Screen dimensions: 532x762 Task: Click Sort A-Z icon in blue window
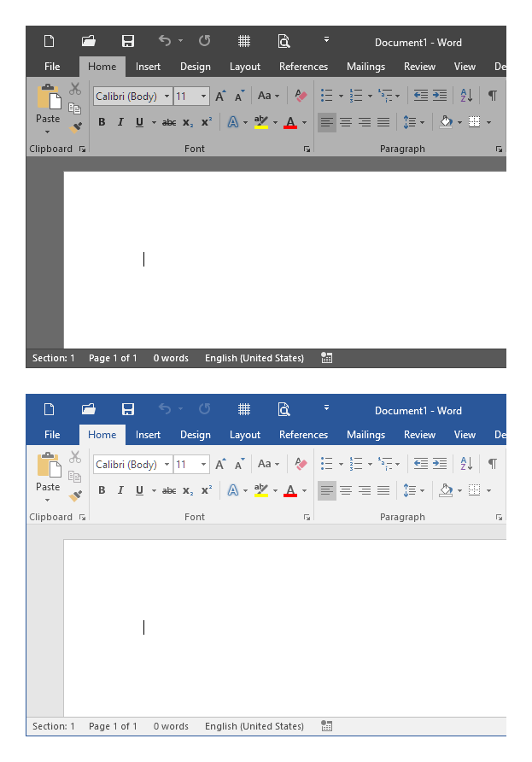(466, 464)
